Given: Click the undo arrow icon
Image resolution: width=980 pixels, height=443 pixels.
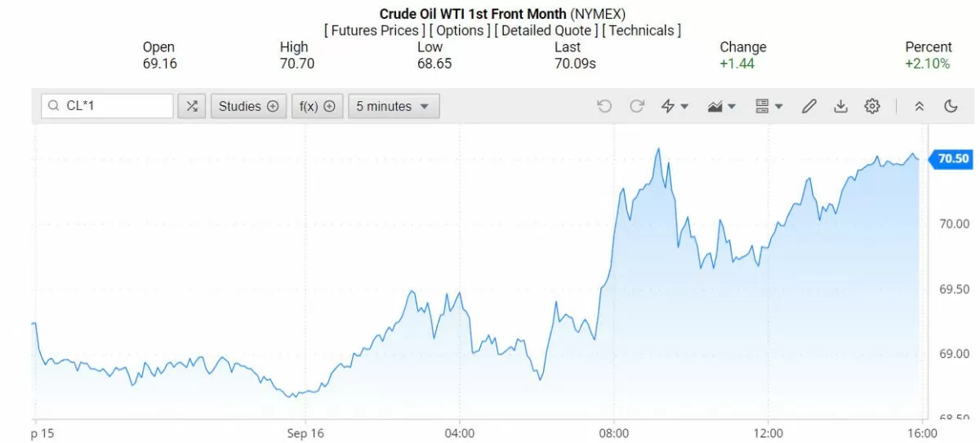Looking at the screenshot, I should [604, 106].
